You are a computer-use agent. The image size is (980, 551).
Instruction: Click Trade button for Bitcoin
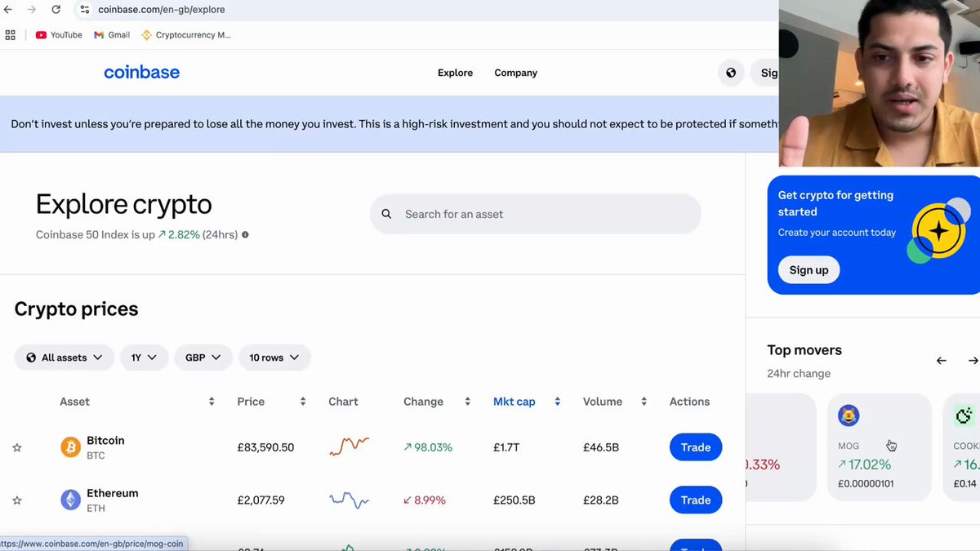click(696, 447)
